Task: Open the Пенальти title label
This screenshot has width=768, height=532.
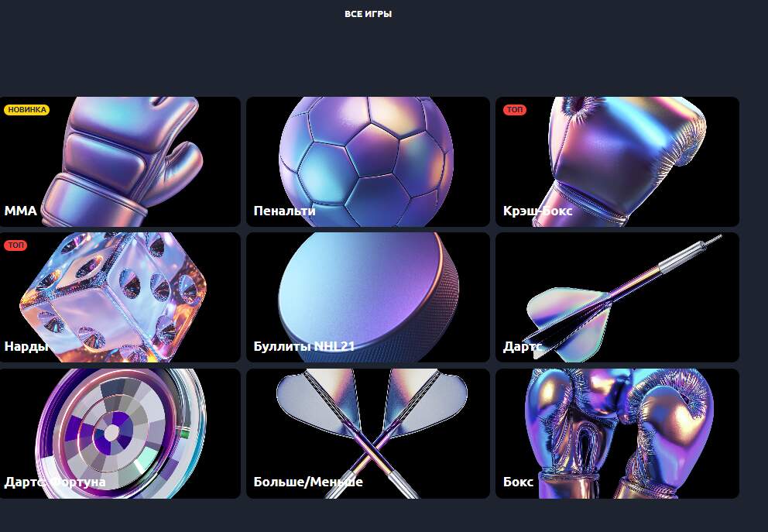Action: [284, 211]
